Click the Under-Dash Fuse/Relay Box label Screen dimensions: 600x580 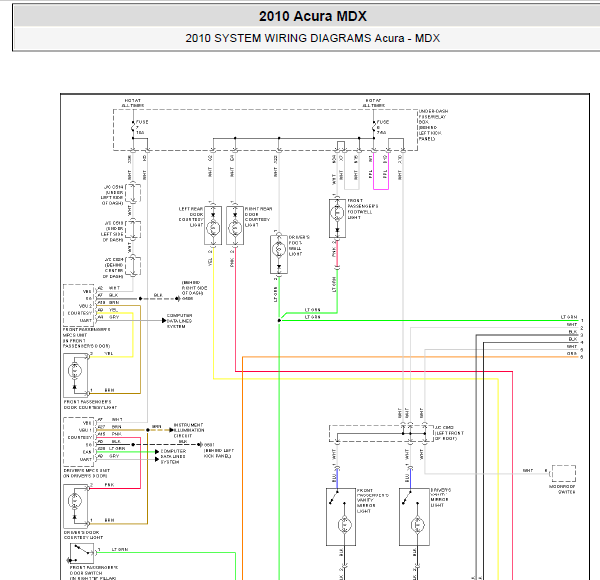tap(433, 125)
